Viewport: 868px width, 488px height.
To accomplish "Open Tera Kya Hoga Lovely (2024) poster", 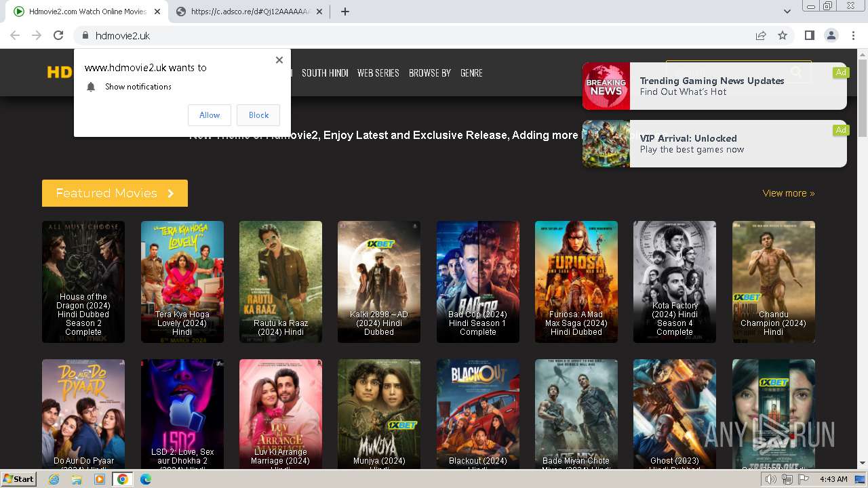I will (x=182, y=282).
